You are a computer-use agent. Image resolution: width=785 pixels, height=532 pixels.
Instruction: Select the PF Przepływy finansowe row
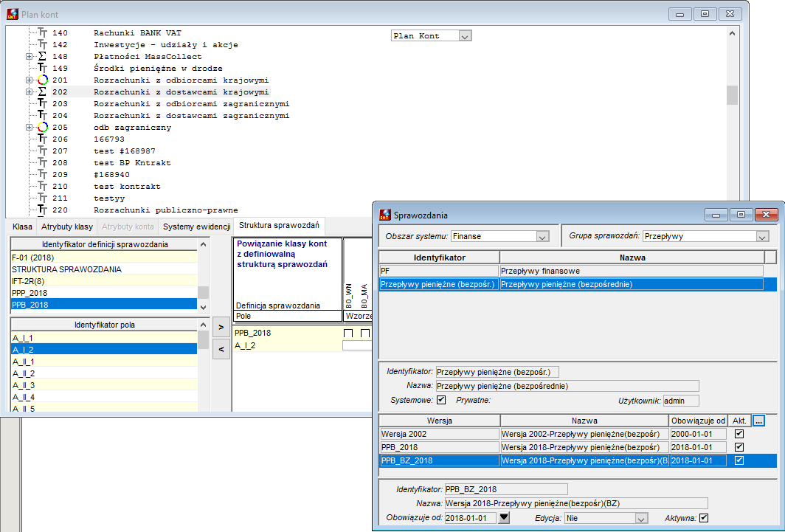pyautogui.click(x=571, y=271)
